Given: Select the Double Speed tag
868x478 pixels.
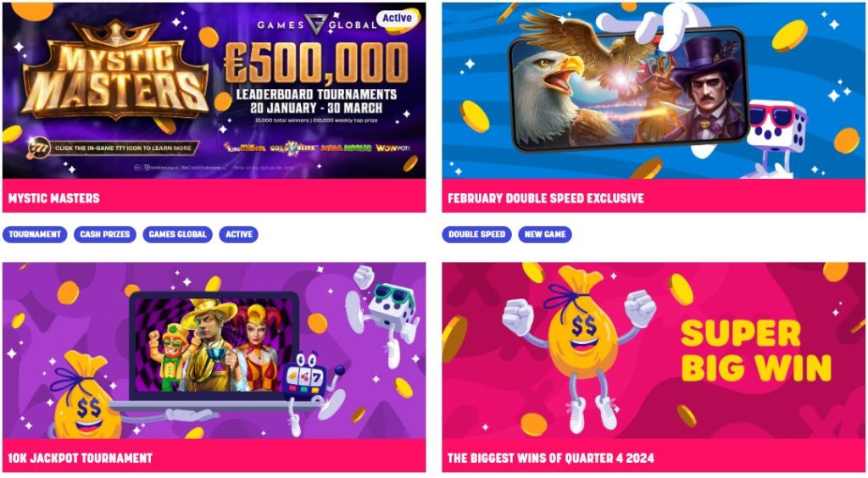Looking at the screenshot, I should [476, 235].
